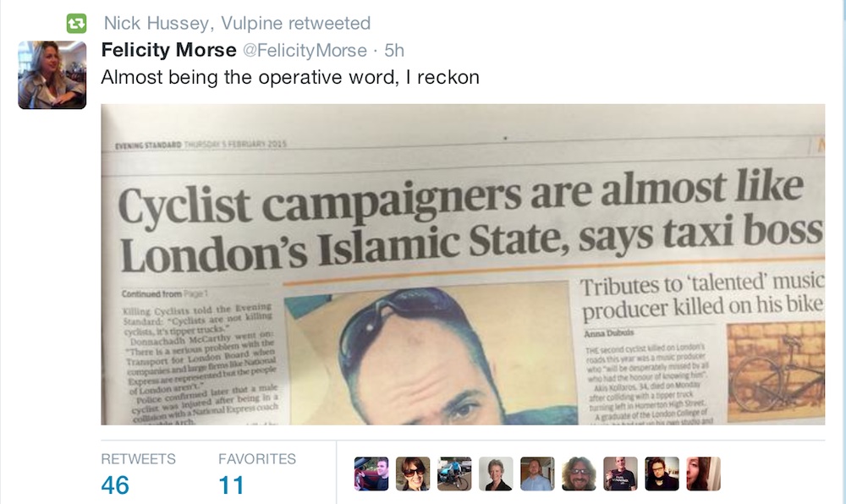View the 46 retweets count
The width and height of the screenshot is (846, 504).
(115, 485)
